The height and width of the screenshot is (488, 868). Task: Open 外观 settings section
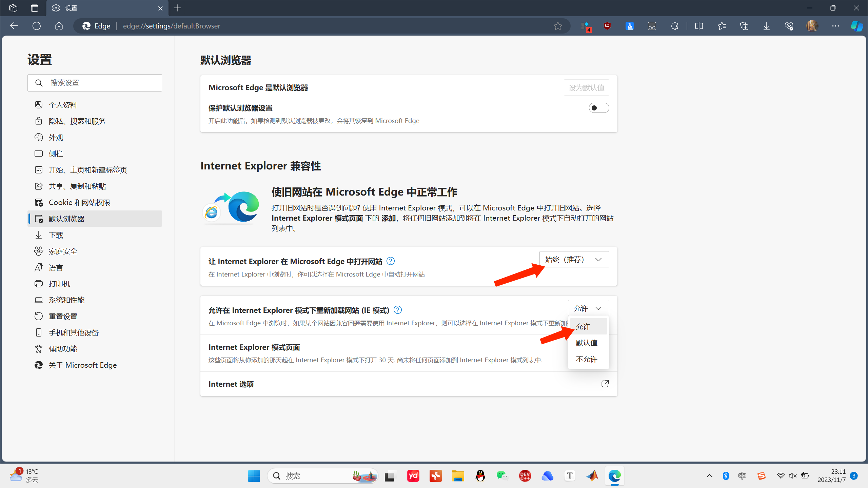(x=95, y=137)
